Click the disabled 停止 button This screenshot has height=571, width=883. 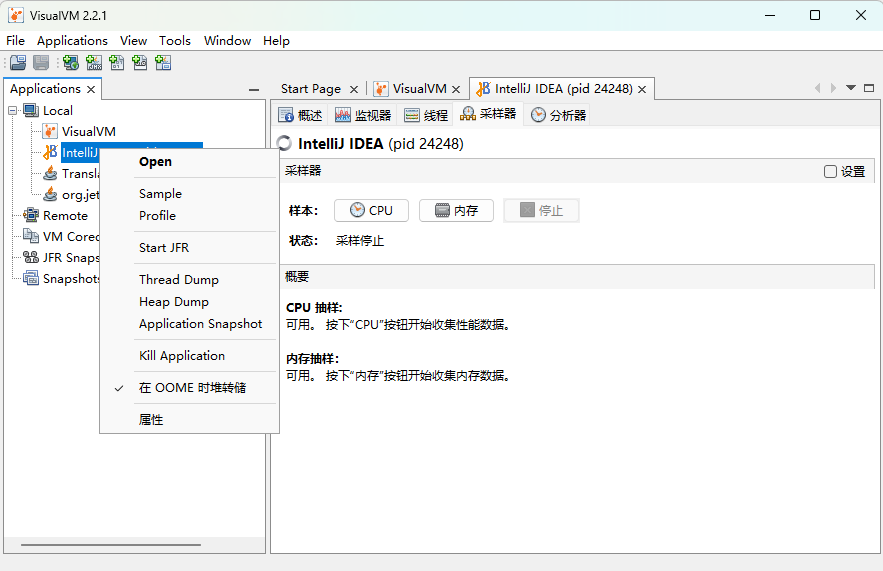(541, 210)
